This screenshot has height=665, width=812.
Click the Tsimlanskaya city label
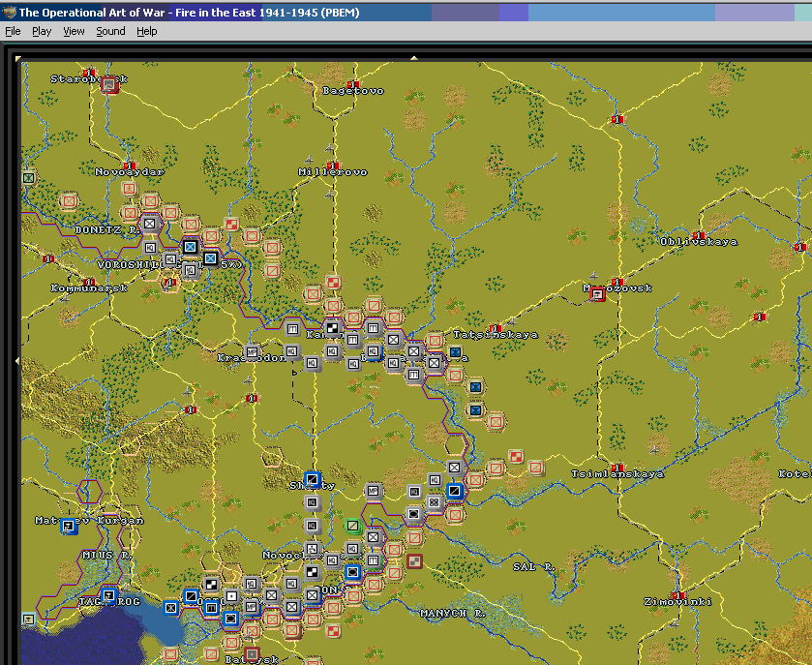click(617, 474)
